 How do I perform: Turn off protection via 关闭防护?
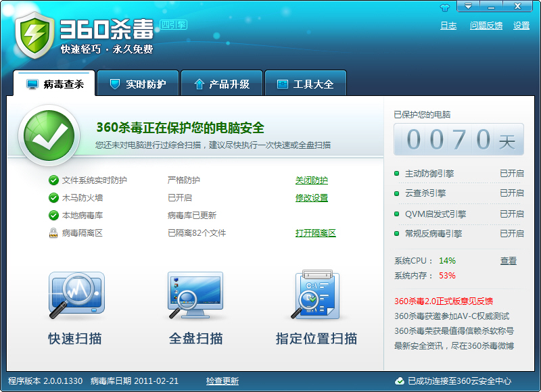[311, 180]
